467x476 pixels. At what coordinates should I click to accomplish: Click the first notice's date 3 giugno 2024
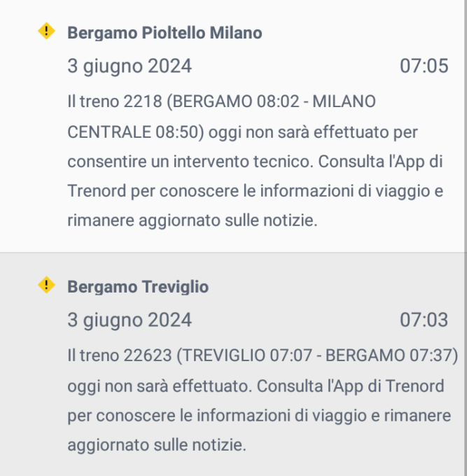coord(130,66)
